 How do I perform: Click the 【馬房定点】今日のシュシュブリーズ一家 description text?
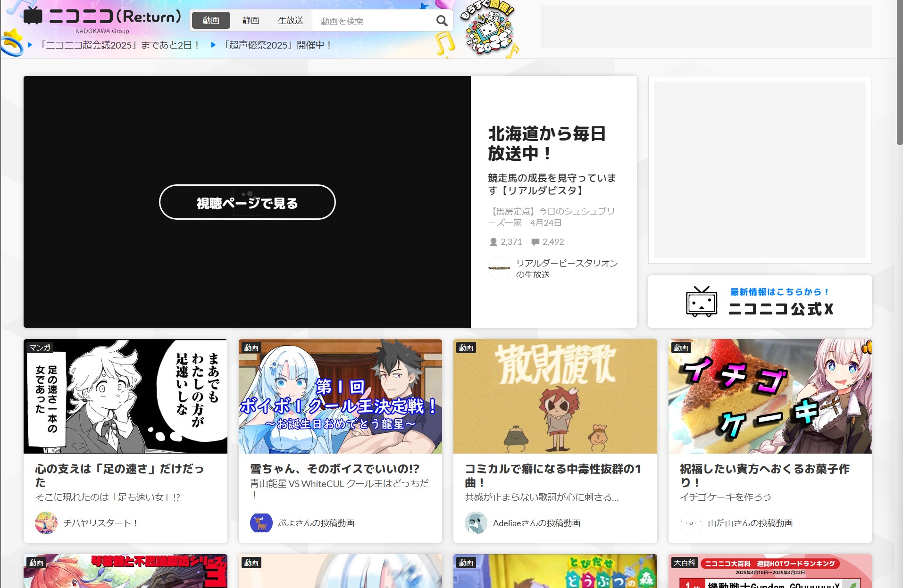click(552, 217)
